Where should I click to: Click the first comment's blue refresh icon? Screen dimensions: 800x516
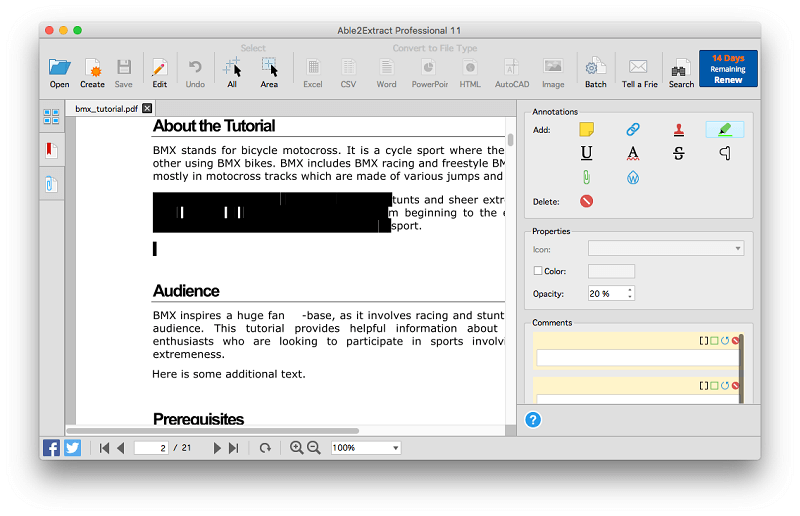[724, 340]
